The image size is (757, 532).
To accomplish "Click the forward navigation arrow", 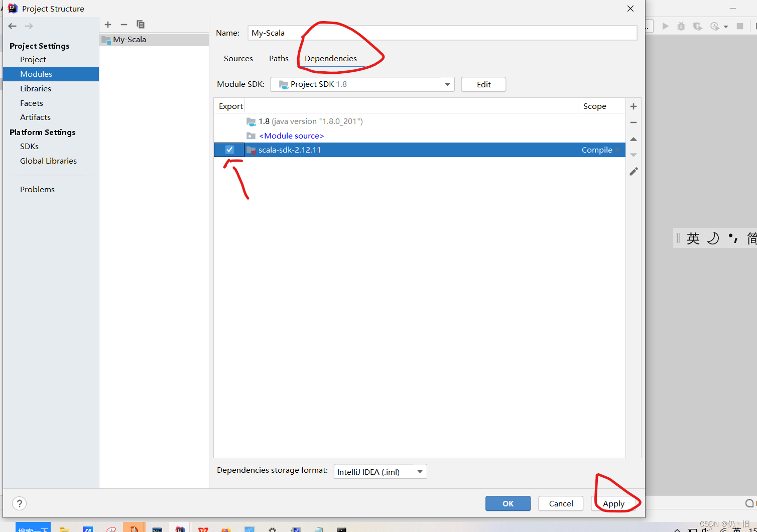I will click(29, 26).
